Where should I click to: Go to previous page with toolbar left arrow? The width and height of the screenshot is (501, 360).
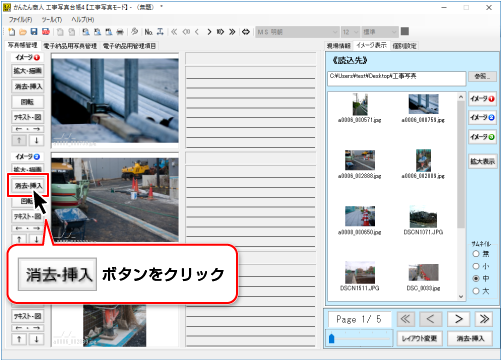tap(197, 32)
